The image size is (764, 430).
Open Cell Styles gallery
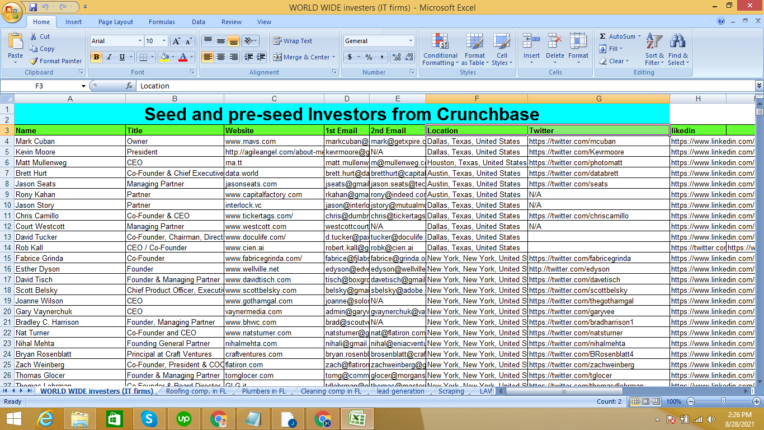click(501, 50)
